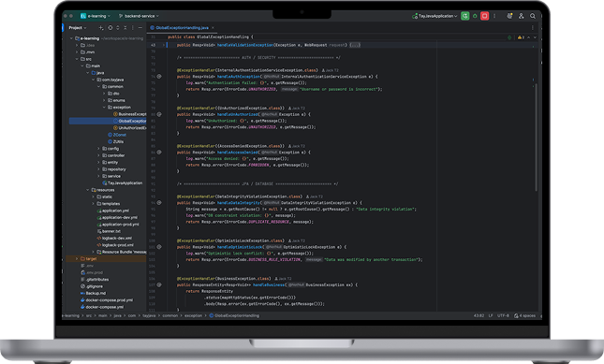Open the Code With Me user icon
604x364 pixels.
[522, 16]
